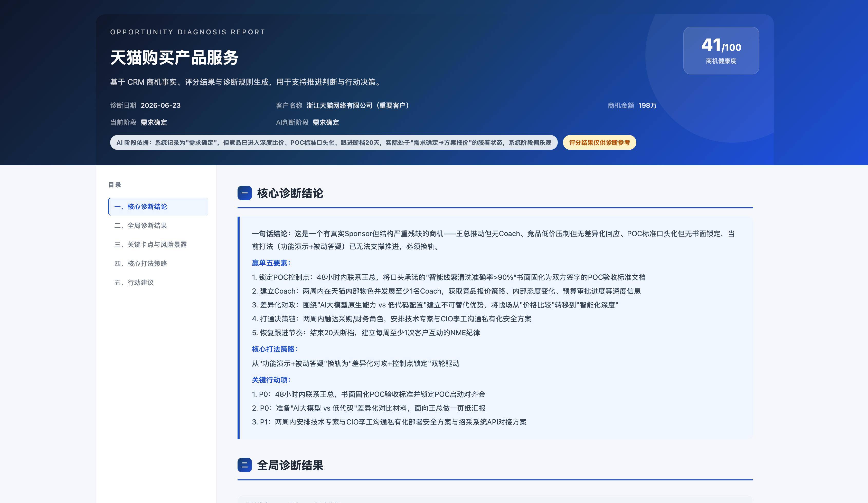Image resolution: width=868 pixels, height=503 pixels.
Task: Click the 目录 sidebar heading
Action: click(x=115, y=185)
